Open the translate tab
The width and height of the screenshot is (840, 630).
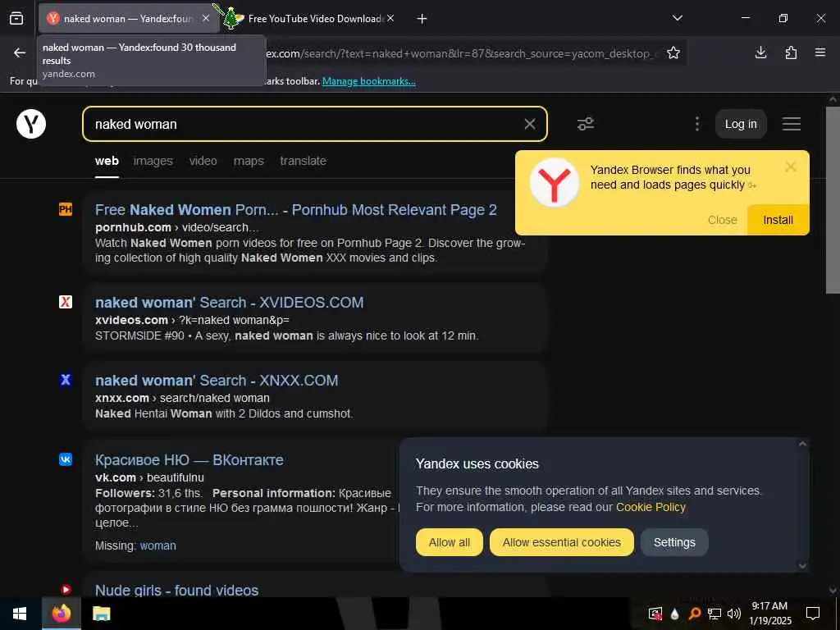coord(304,161)
